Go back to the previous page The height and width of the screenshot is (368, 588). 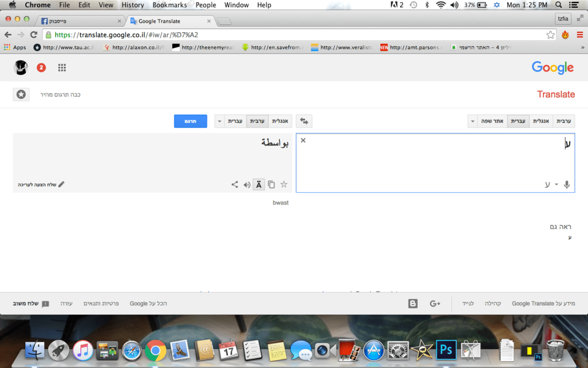8,35
